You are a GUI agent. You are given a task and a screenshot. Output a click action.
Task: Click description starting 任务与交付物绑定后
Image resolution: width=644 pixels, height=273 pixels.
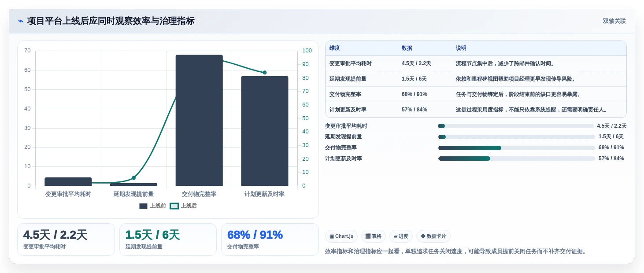pyautogui.click(x=519, y=94)
